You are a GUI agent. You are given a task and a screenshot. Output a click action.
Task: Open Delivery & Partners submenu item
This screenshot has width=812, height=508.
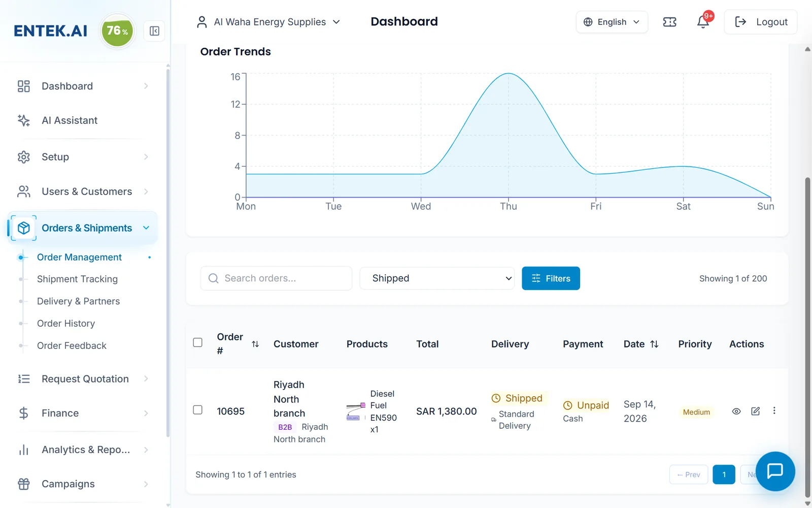(x=79, y=301)
